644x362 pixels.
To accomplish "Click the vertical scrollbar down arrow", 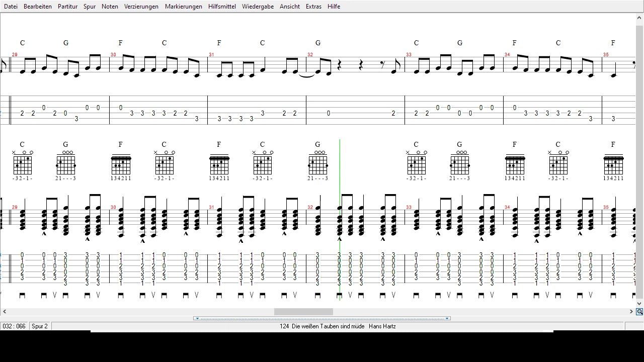I will 639,304.
